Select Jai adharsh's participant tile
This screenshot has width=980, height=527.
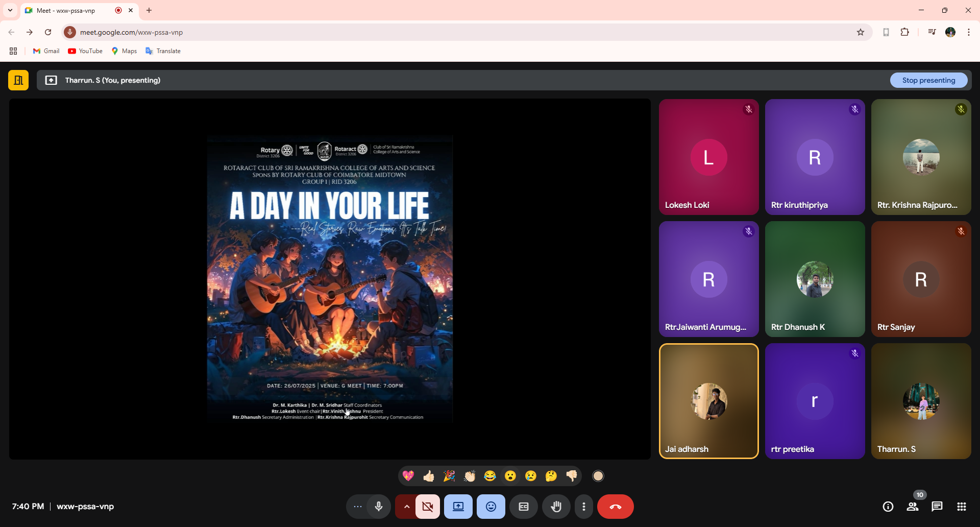pyautogui.click(x=708, y=401)
